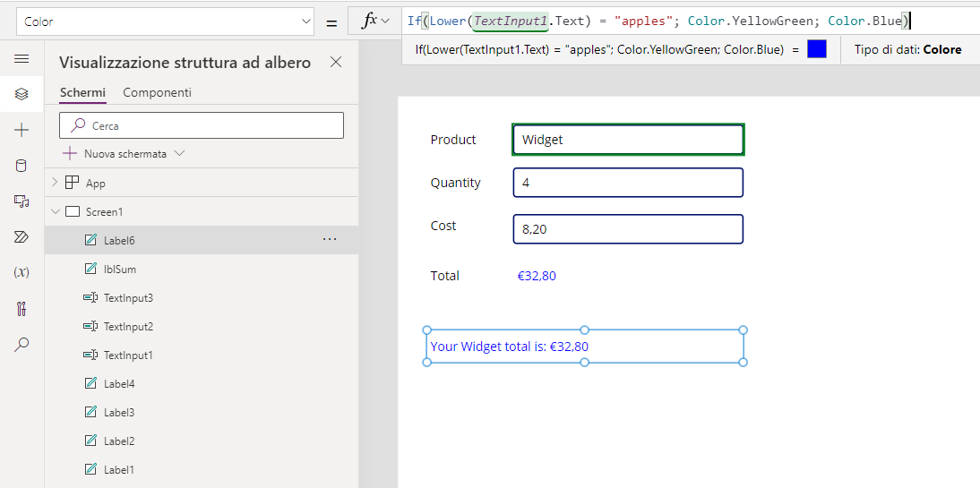Select the App item in tree

(202, 183)
